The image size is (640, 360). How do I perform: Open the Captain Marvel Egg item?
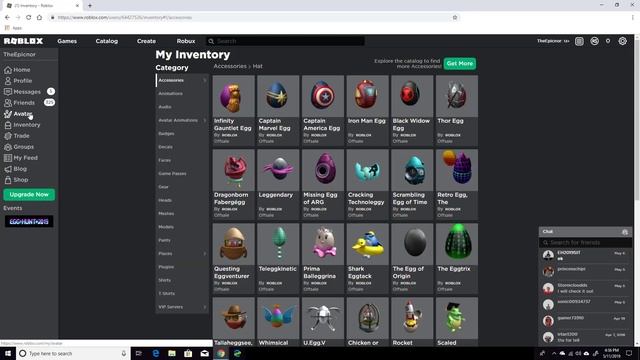(278, 110)
